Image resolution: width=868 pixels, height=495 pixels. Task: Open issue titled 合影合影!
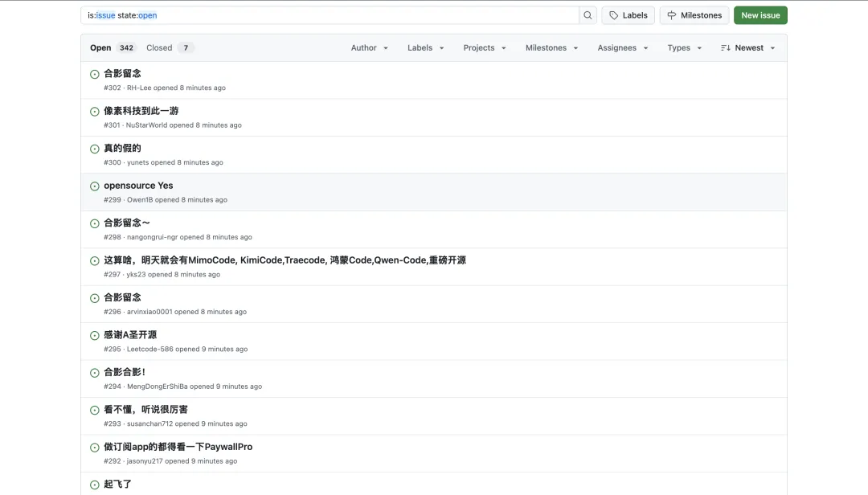tap(125, 372)
